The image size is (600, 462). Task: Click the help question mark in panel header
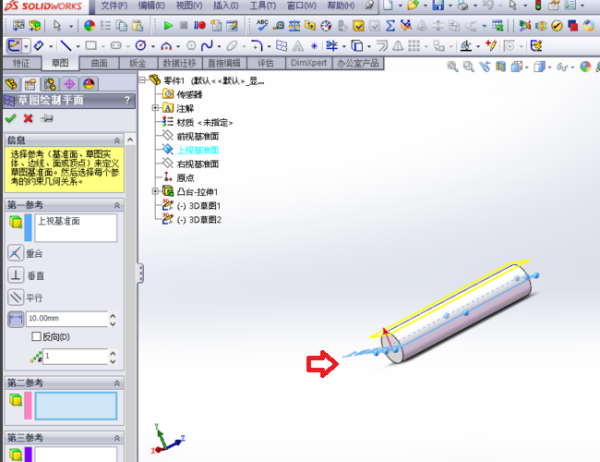pos(127,100)
